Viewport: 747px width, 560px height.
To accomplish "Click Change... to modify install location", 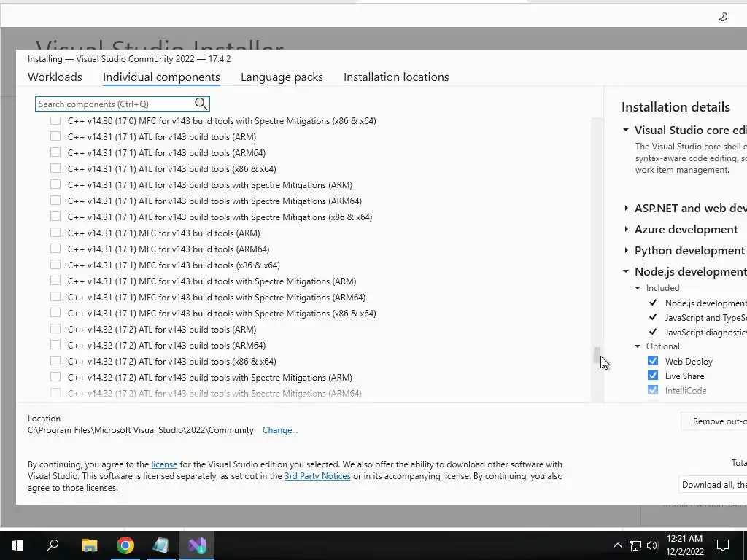I will (x=280, y=430).
